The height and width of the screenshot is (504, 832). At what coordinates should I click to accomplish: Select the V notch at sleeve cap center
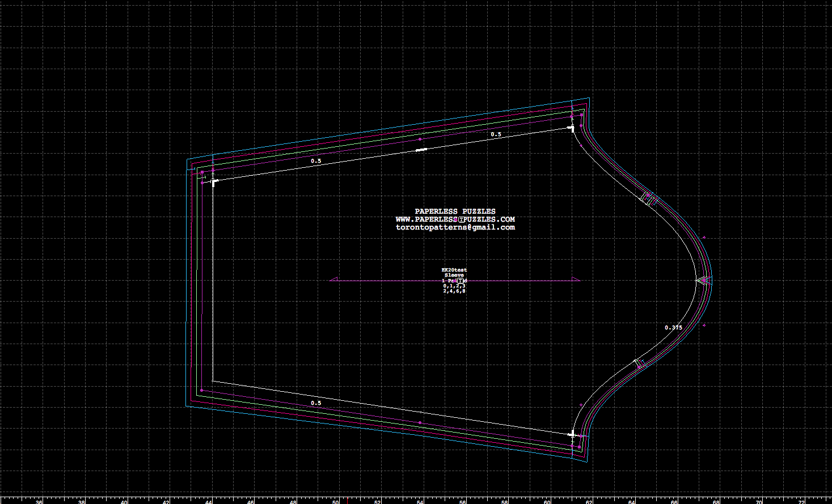coord(702,280)
